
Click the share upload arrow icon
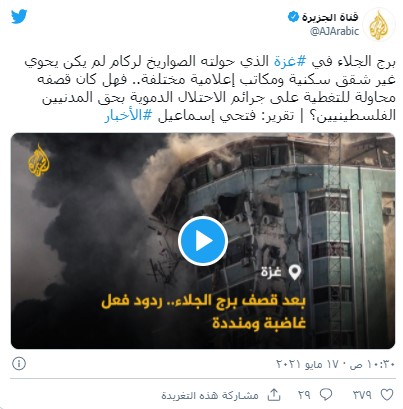point(274,395)
